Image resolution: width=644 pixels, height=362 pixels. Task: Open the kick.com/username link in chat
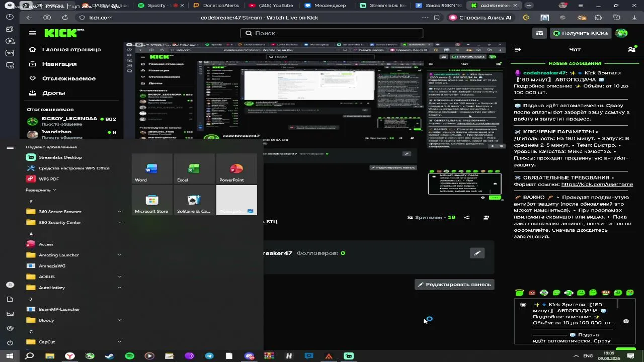point(597,185)
